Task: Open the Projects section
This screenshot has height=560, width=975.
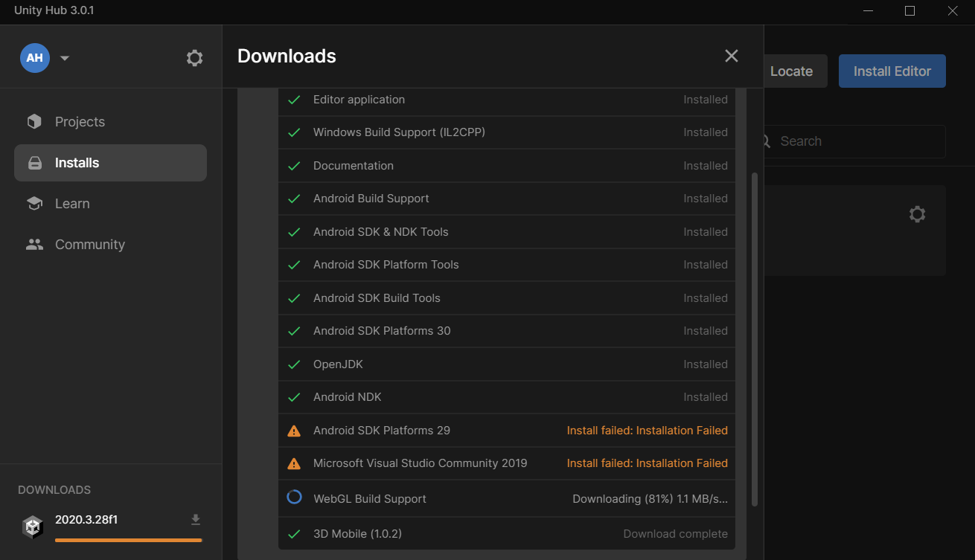Action: [x=80, y=122]
